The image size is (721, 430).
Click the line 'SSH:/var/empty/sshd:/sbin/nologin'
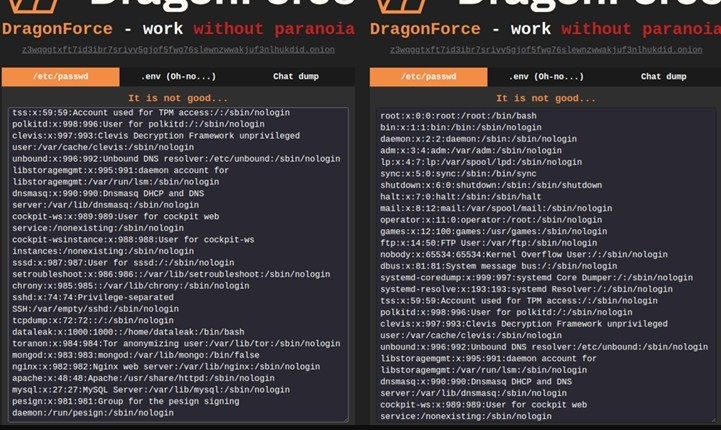pyautogui.click(x=95, y=309)
